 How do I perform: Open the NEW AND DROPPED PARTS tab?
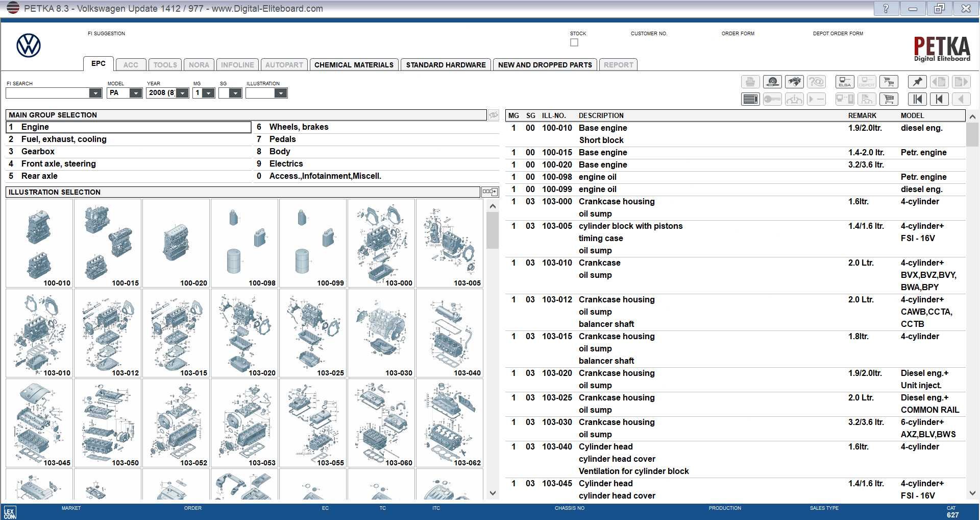(545, 65)
